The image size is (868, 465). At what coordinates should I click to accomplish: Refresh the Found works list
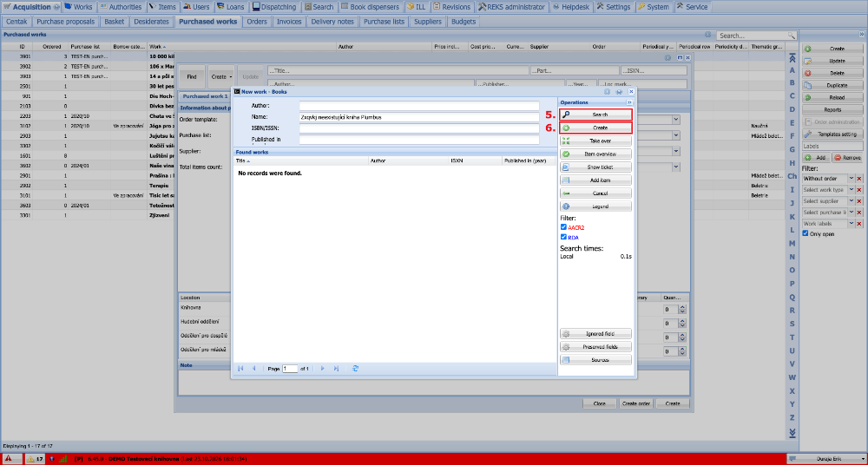coord(355,368)
